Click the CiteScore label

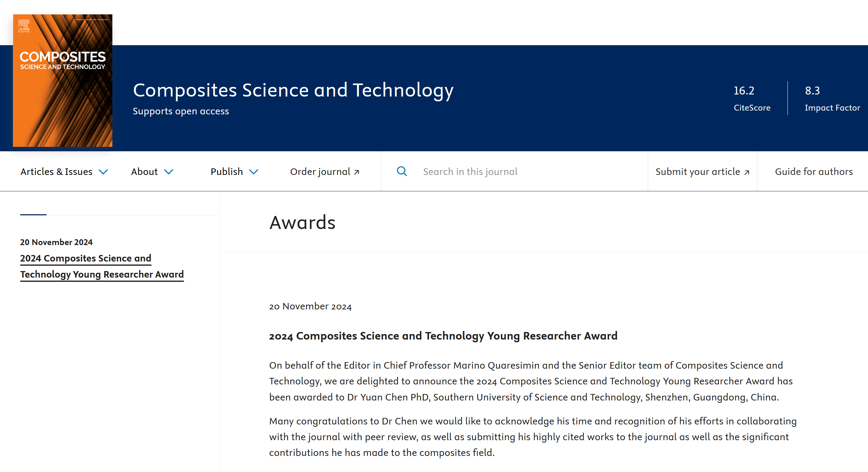pyautogui.click(x=752, y=108)
